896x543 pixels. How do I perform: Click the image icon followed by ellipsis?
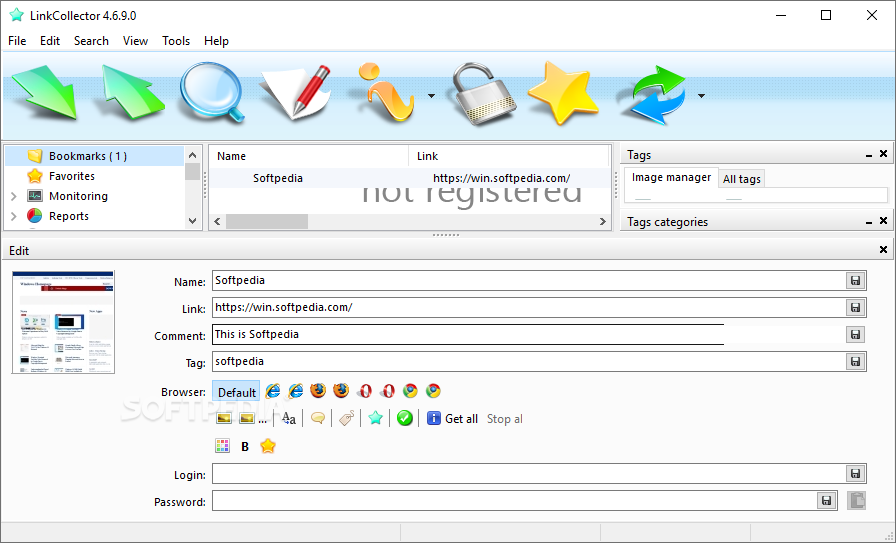pyautogui.click(x=252, y=419)
